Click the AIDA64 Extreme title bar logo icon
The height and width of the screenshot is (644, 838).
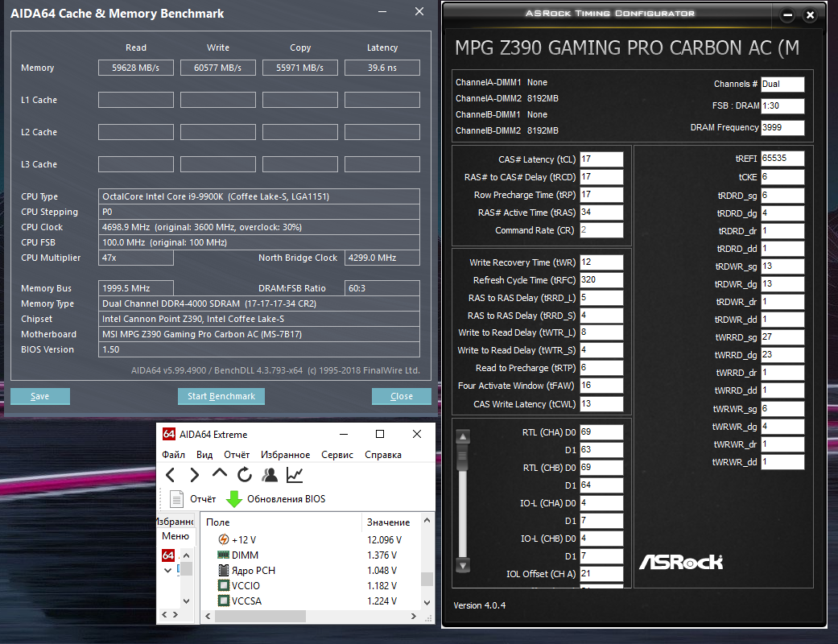click(x=168, y=434)
